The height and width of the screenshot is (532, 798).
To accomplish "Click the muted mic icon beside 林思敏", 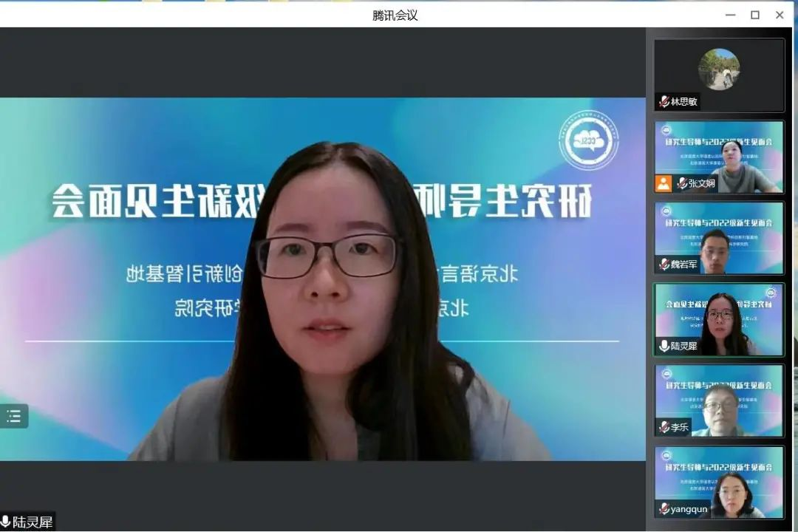I will [664, 102].
